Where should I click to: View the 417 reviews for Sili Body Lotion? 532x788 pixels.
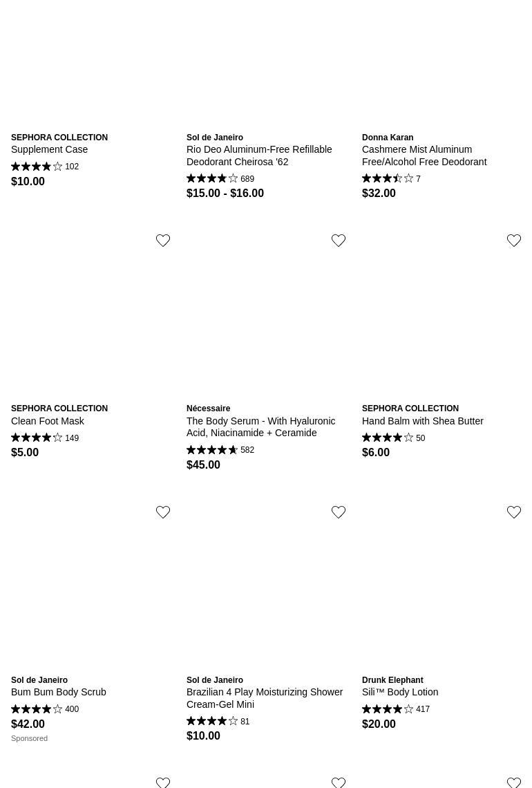coord(395,709)
